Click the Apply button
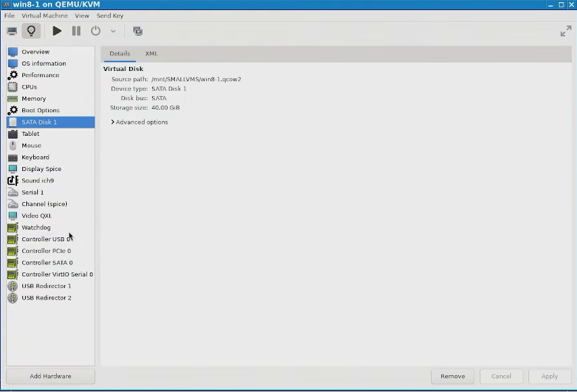Viewport: 577px width, 392px height. pos(550,376)
